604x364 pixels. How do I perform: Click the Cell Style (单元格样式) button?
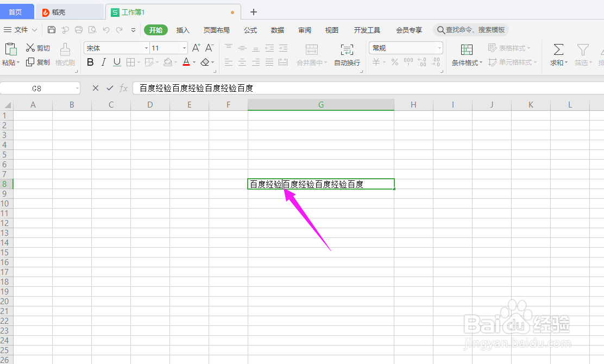point(512,62)
